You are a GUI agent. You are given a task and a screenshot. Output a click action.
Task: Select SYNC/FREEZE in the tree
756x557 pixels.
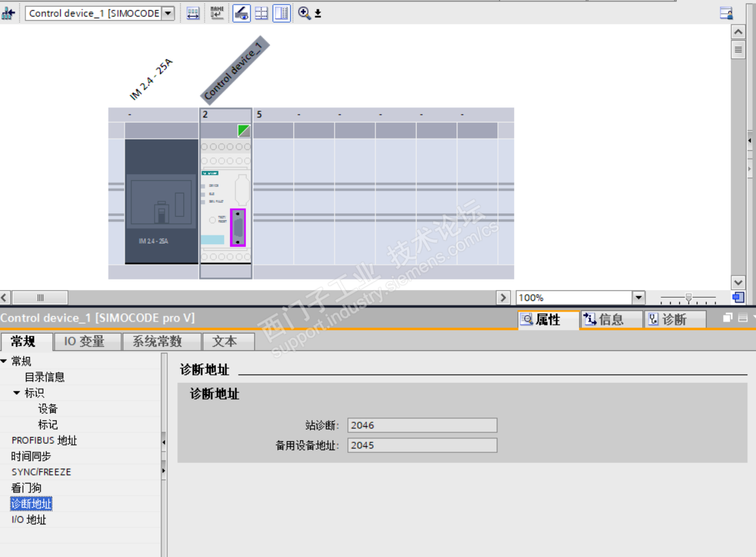pos(41,472)
